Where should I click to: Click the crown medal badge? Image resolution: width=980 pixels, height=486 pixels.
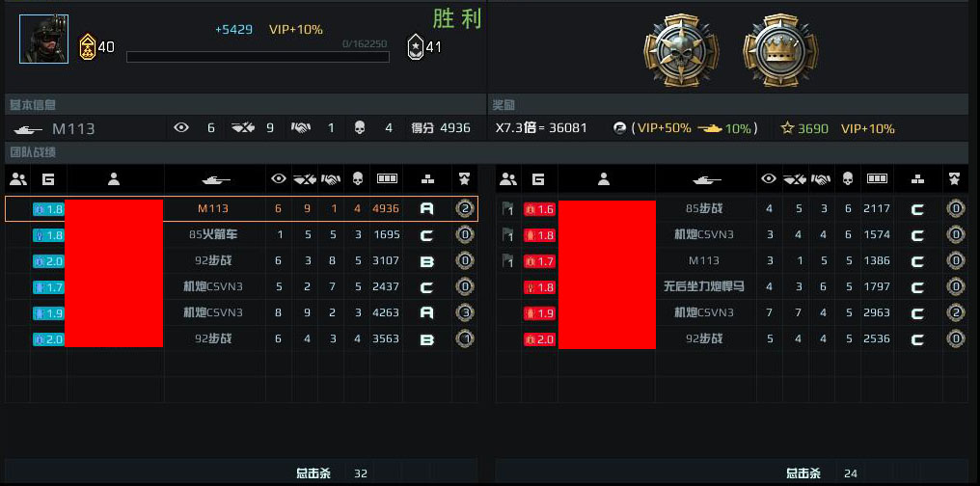tap(780, 50)
